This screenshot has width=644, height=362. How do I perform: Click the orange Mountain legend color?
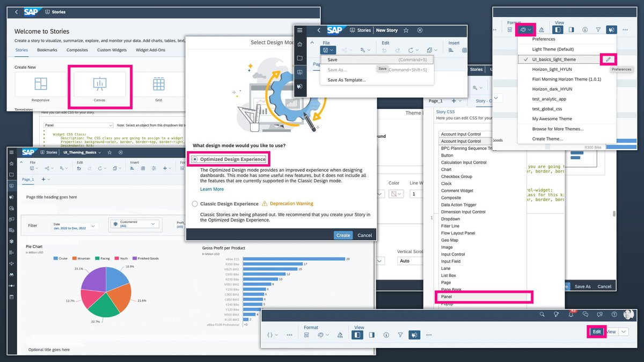75,258
